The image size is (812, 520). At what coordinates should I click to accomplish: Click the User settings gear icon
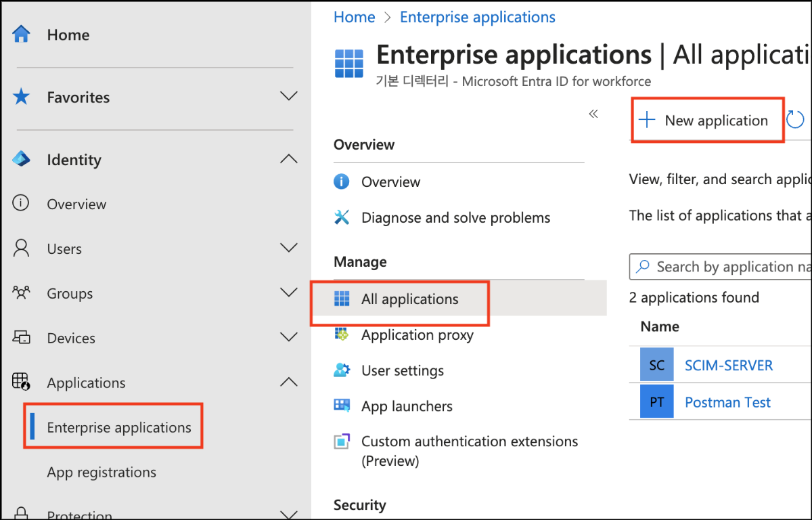point(342,370)
